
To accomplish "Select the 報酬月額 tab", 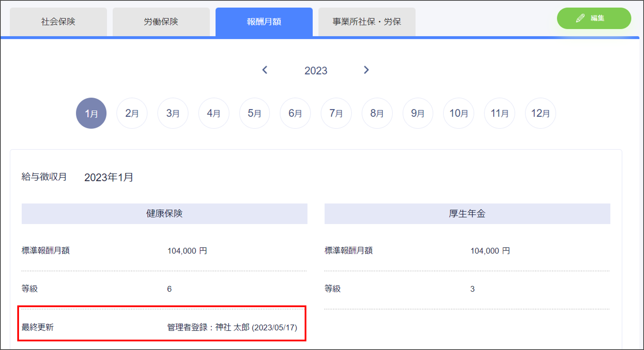I will point(264,22).
